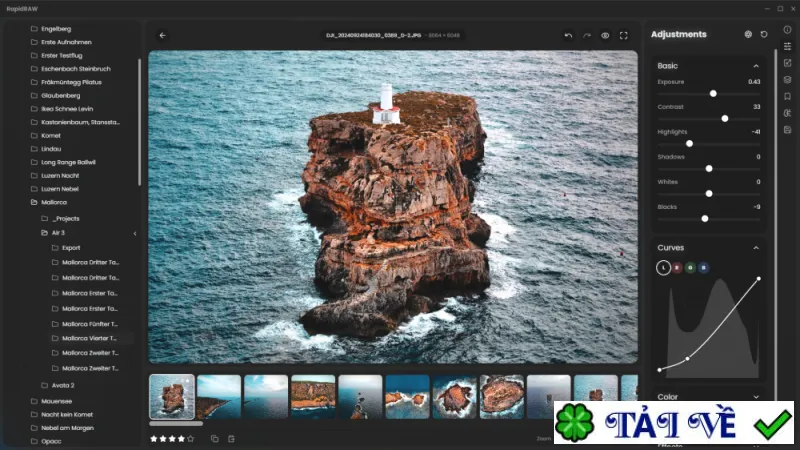The width and height of the screenshot is (800, 450).
Task: Select the red curve channel
Action: click(x=677, y=267)
